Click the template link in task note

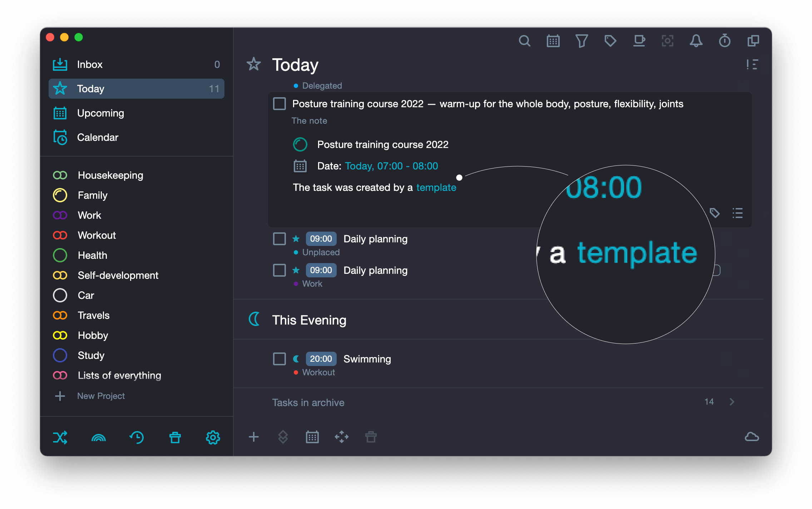pos(436,188)
